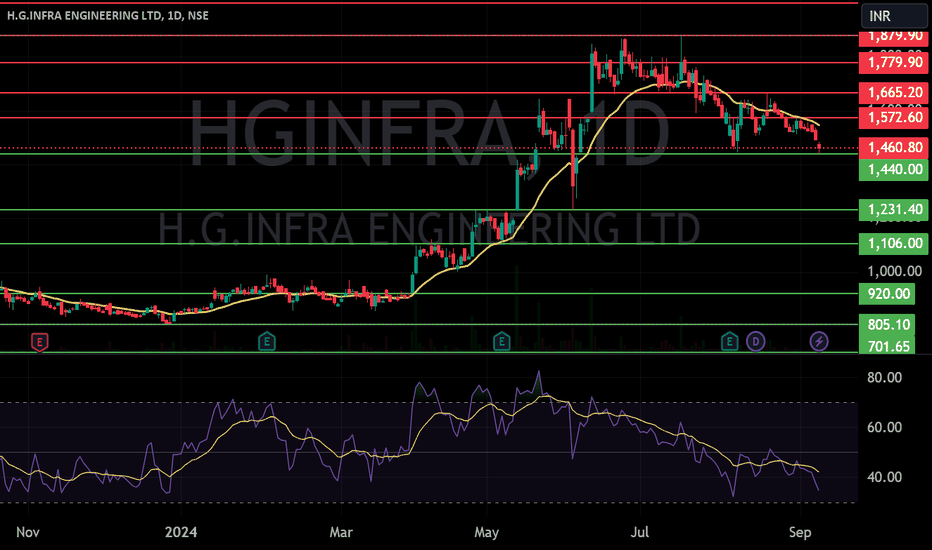Image resolution: width=932 pixels, height=550 pixels.
Task: Select the 1,779.90 red price label
Action: click(x=894, y=62)
